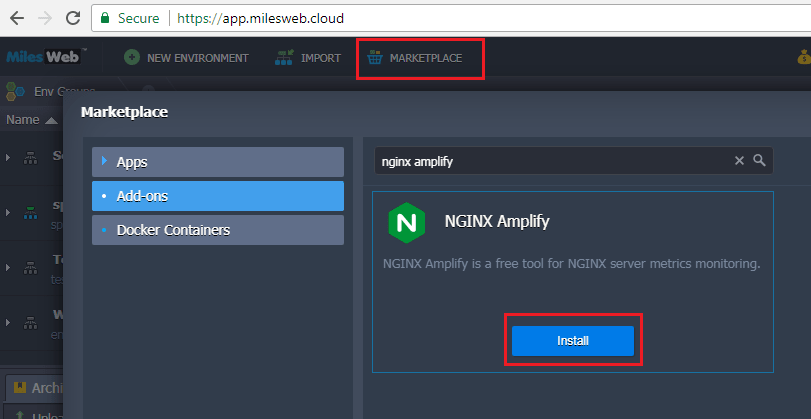This screenshot has width=811, height=419.
Task: Click the Secure padlock icon
Action: [x=105, y=18]
